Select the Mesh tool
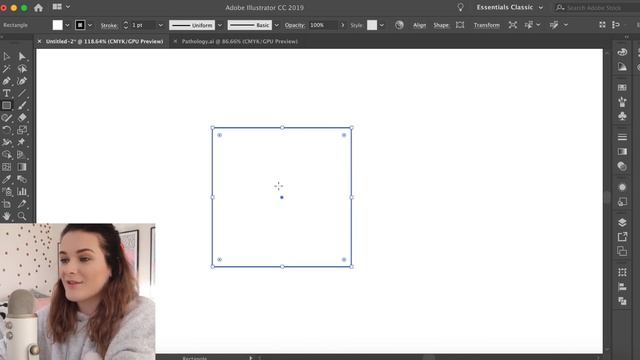The height and width of the screenshot is (360, 640). [7, 167]
